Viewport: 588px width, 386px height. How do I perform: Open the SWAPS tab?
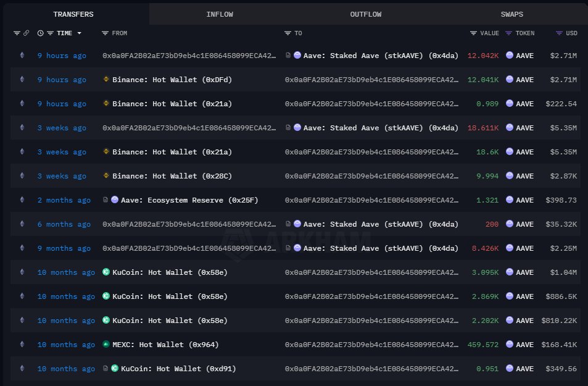click(x=511, y=14)
